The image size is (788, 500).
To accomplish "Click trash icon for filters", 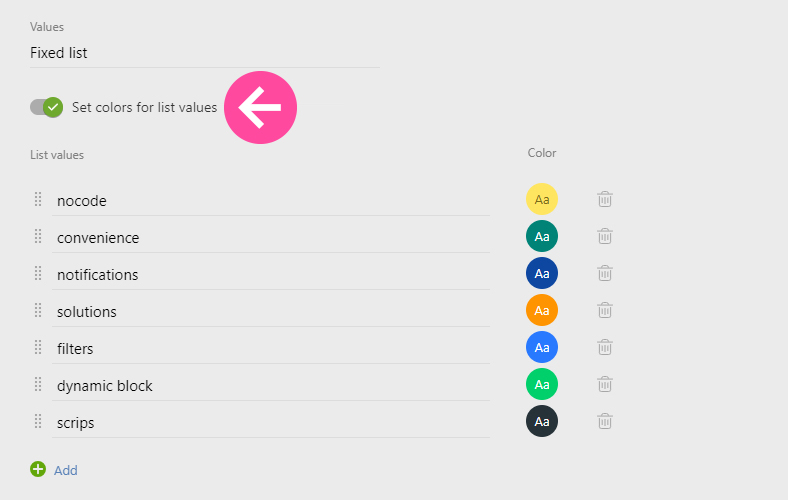I will click(x=605, y=347).
